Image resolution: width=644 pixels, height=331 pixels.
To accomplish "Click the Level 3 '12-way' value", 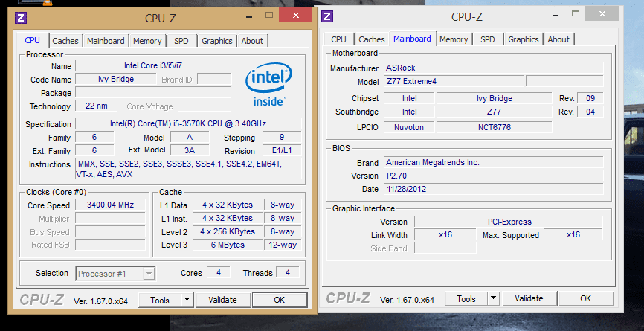I will (x=283, y=245).
